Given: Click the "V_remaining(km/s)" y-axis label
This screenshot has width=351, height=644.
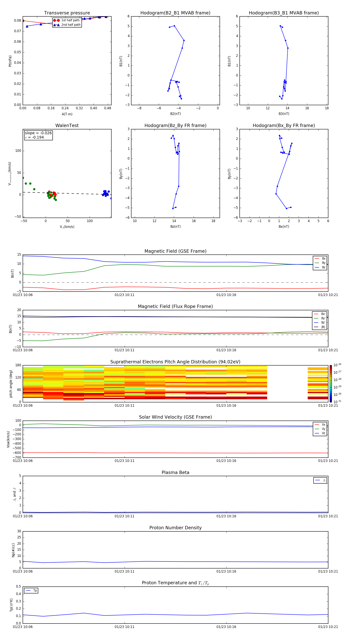Looking at the screenshot, I should (10, 174).
